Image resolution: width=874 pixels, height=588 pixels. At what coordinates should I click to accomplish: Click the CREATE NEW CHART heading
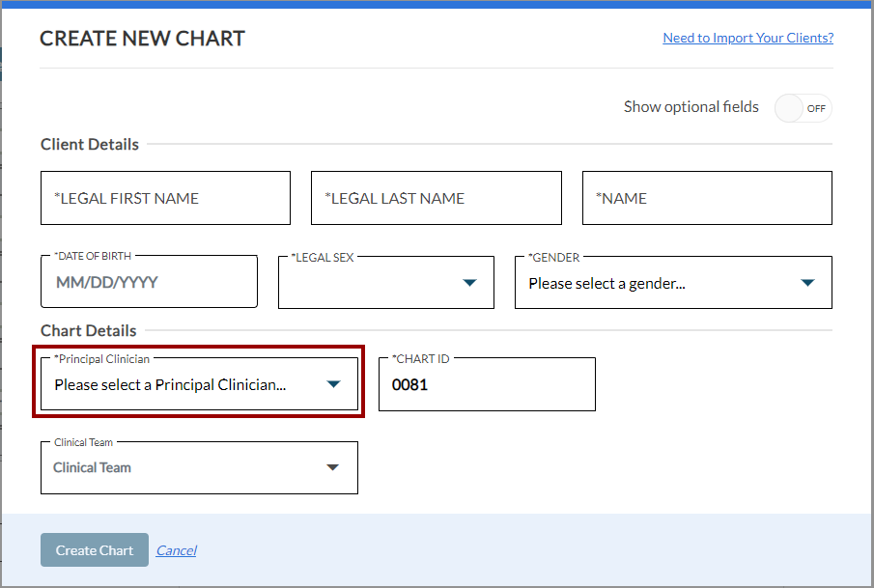pos(142,39)
